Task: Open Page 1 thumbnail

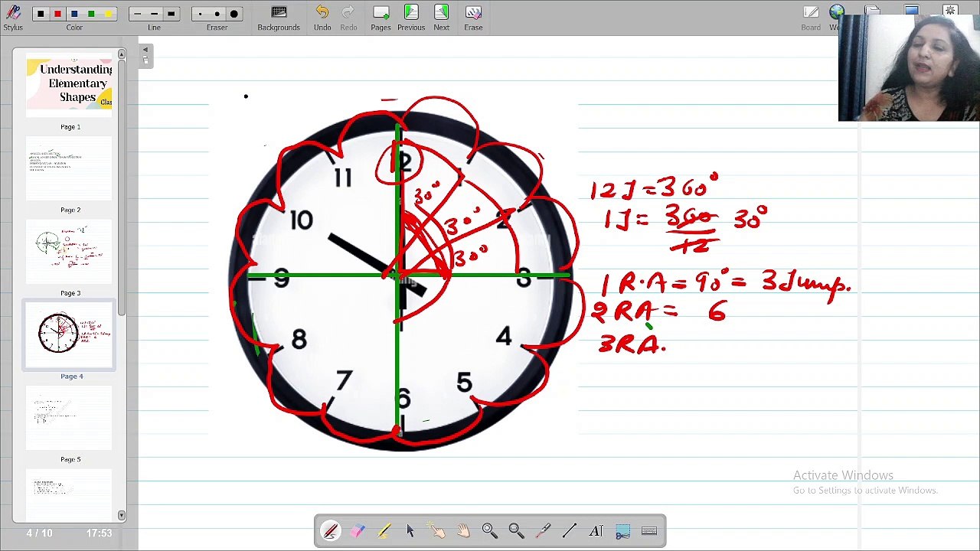Action: click(70, 86)
